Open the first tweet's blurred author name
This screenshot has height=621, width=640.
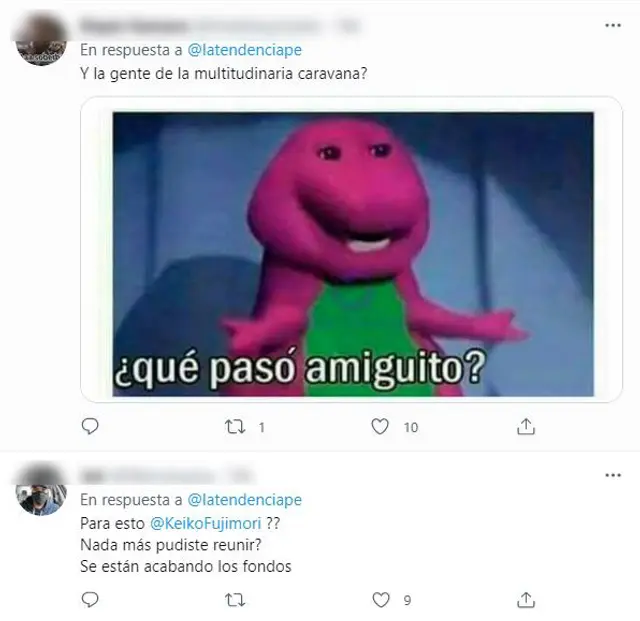click(x=133, y=26)
